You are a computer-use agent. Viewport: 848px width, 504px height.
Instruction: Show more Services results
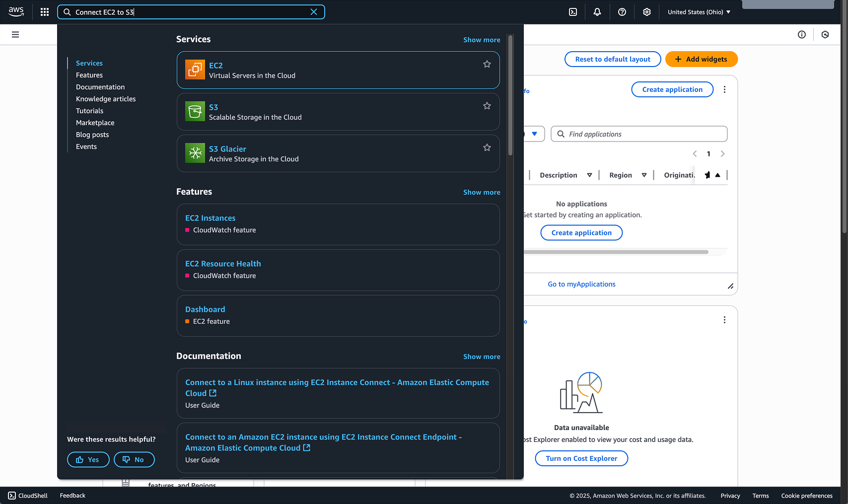point(482,40)
